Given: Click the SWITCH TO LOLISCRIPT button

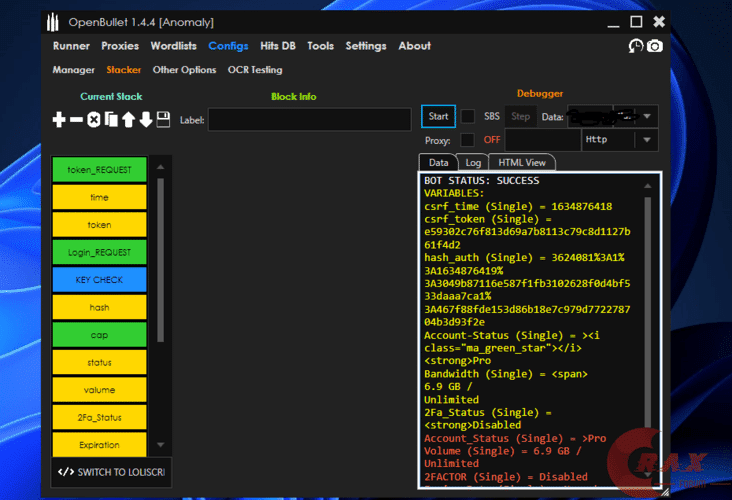Looking at the screenshot, I should click(111, 472).
